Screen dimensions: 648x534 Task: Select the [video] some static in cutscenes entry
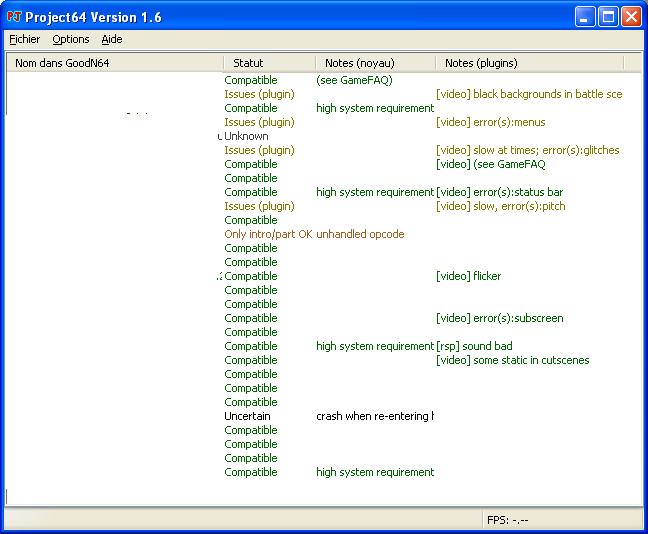[512, 360]
